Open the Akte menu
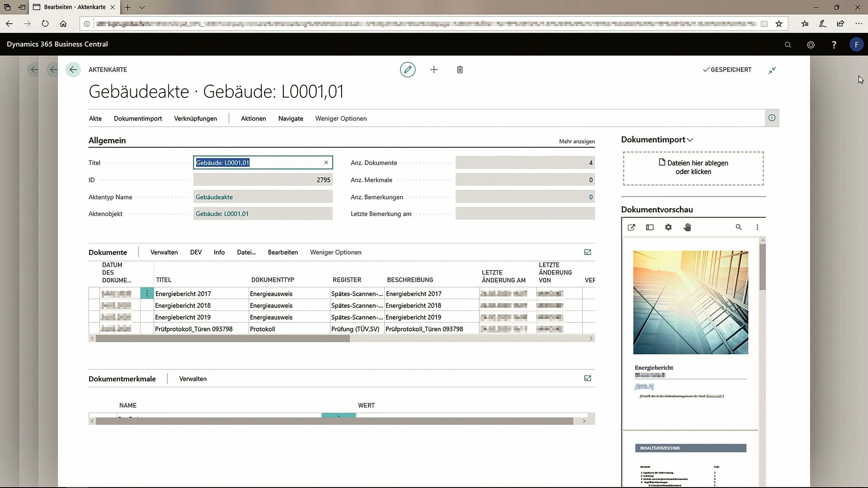This screenshot has width=868, height=488. (x=95, y=119)
